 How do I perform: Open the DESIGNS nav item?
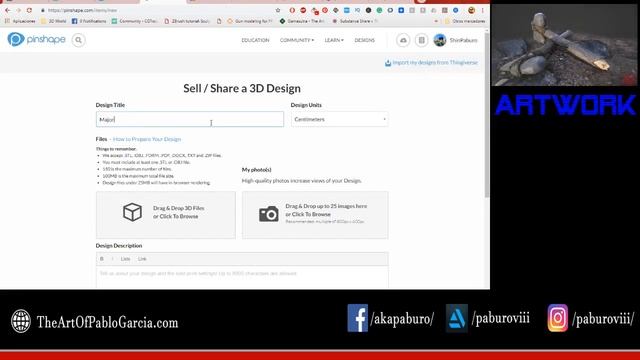tap(364, 40)
